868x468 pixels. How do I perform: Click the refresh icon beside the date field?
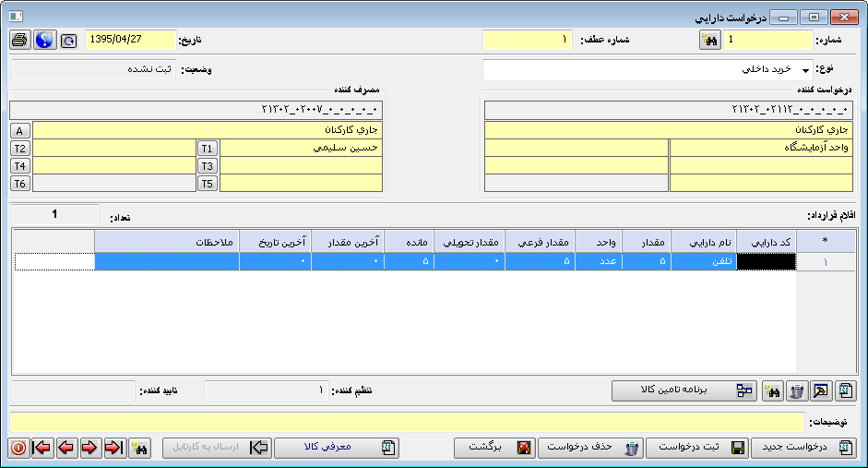(x=69, y=41)
